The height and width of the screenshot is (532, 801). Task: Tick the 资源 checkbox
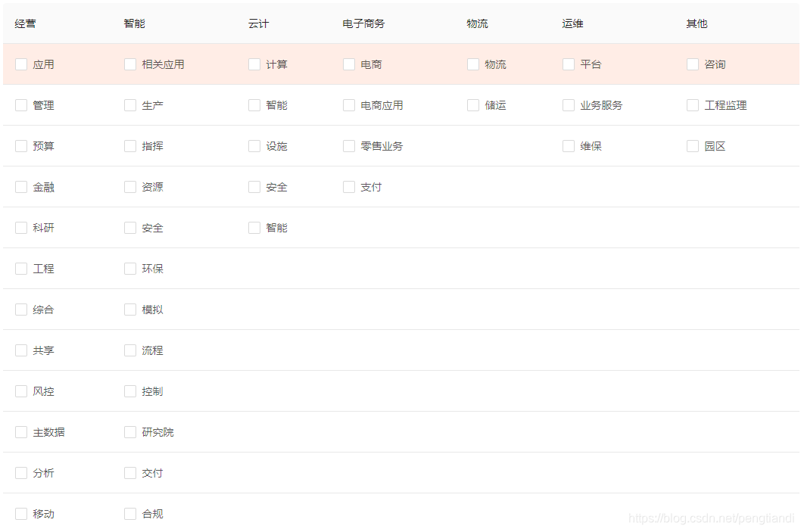(x=130, y=187)
